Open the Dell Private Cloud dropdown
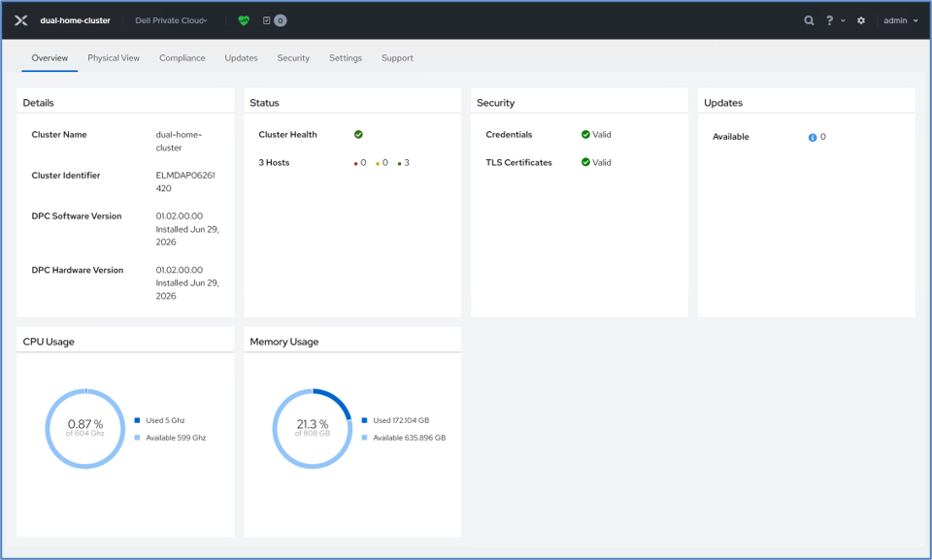This screenshot has width=932, height=560. [x=171, y=20]
